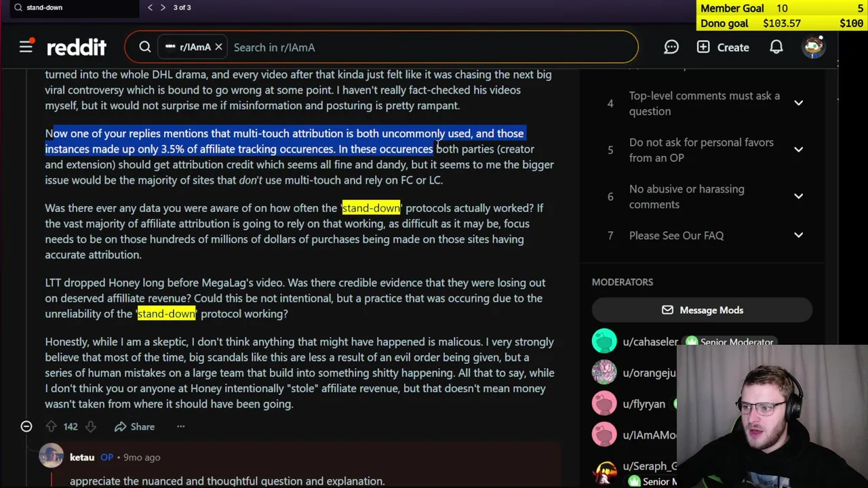Go to the Reddit home logo

[x=77, y=47]
